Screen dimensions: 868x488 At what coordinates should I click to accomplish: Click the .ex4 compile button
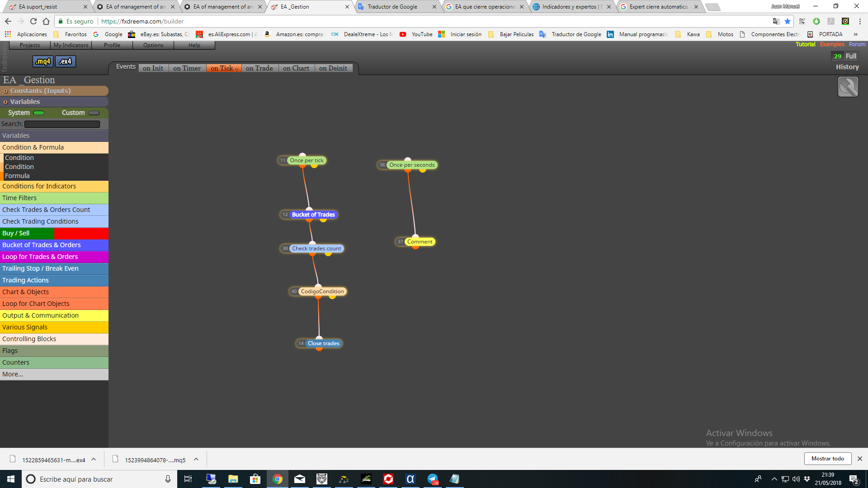coord(66,61)
